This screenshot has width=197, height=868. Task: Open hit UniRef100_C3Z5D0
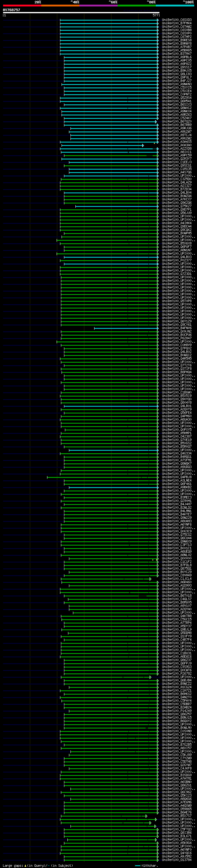[177, 179]
